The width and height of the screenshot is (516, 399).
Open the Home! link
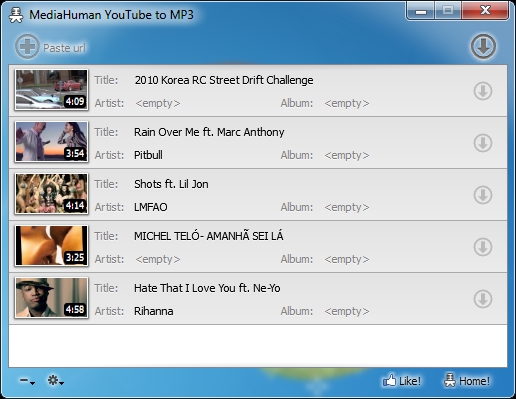(467, 381)
